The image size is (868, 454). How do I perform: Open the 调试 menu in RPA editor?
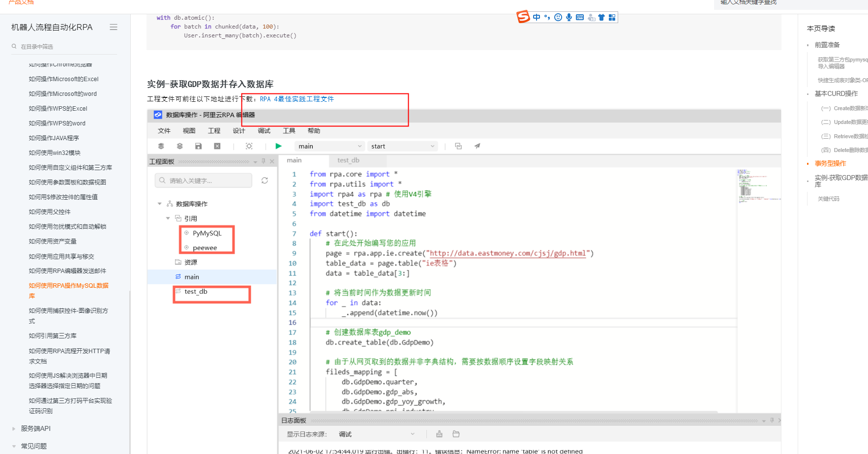264,130
